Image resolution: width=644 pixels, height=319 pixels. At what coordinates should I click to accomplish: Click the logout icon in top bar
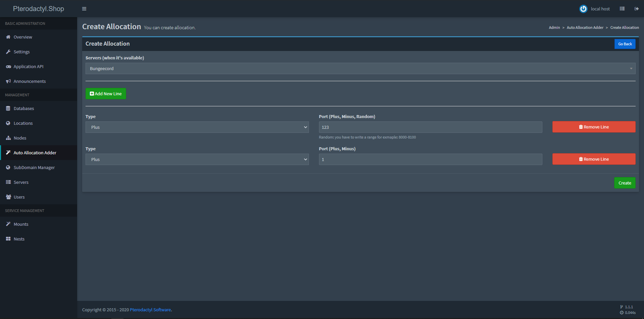[x=636, y=9]
